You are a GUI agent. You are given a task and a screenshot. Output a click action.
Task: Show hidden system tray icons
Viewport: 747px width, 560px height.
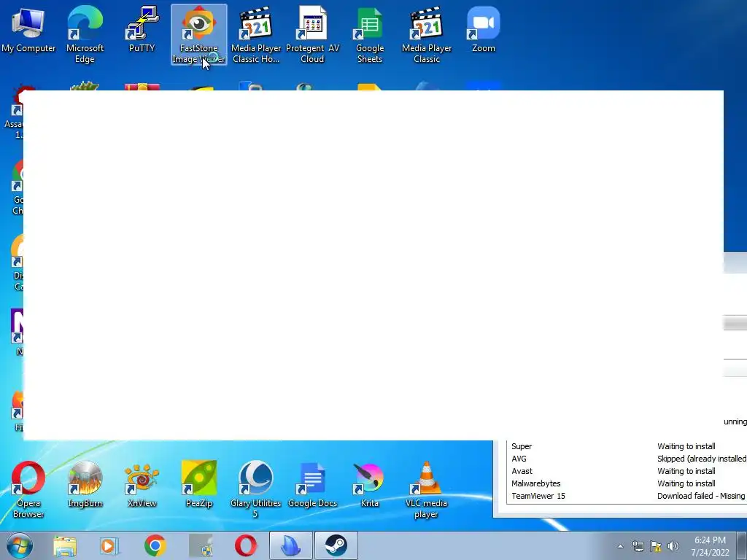620,546
